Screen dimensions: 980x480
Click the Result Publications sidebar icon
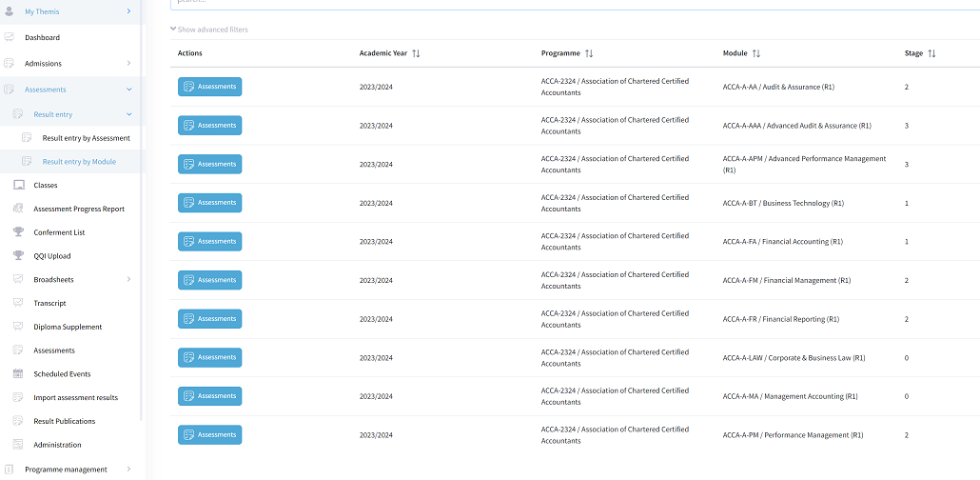click(18, 421)
